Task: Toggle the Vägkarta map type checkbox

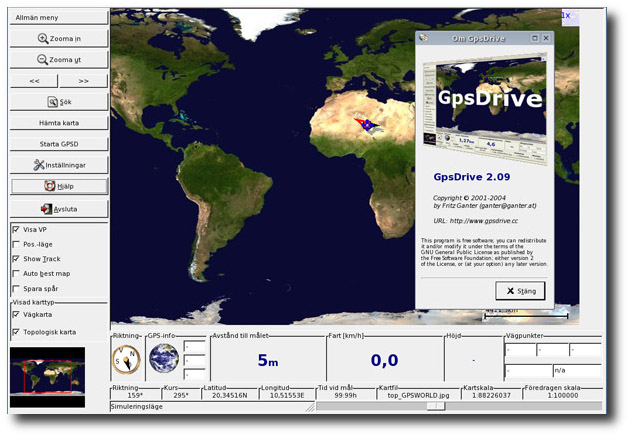Action: [16, 314]
